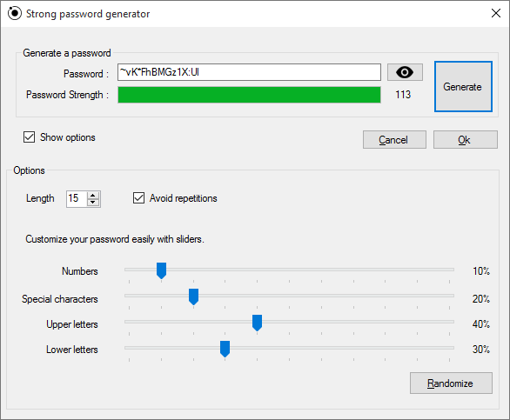Click the Cancel button
Viewport: 510px width, 420px height.
point(394,140)
